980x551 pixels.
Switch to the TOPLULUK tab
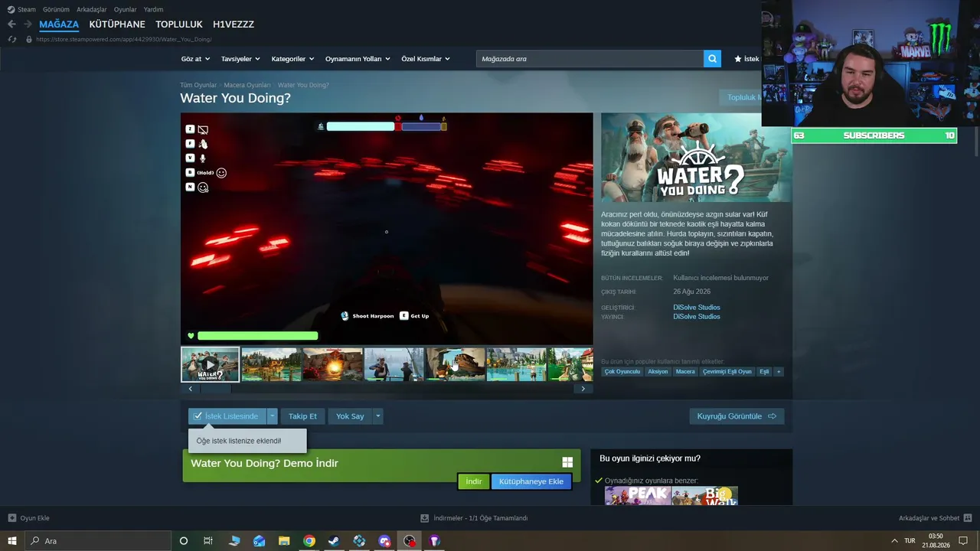pyautogui.click(x=179, y=24)
